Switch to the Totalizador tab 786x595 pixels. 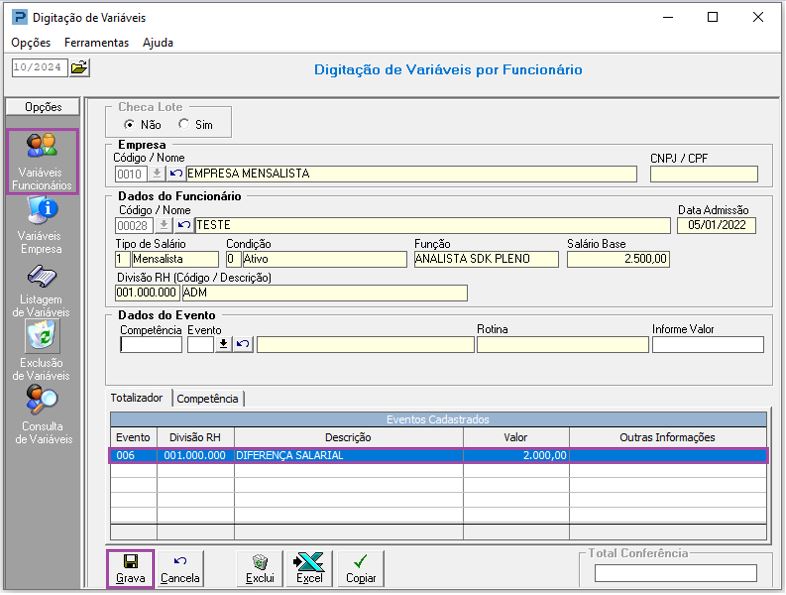(x=137, y=398)
